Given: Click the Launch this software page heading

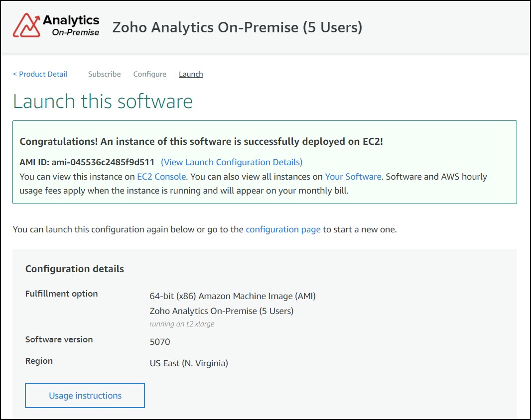Looking at the screenshot, I should pyautogui.click(x=103, y=102).
